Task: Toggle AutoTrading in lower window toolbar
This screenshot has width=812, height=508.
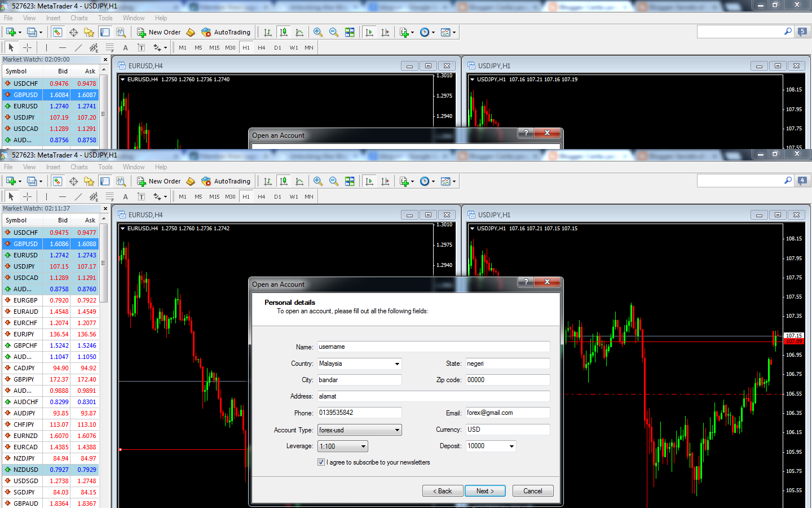Action: [x=226, y=181]
